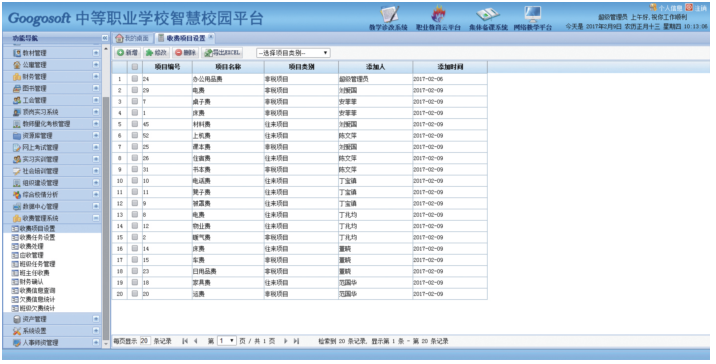
Task: Open 网上考试管理 in the sidebar
Action: tap(41, 148)
